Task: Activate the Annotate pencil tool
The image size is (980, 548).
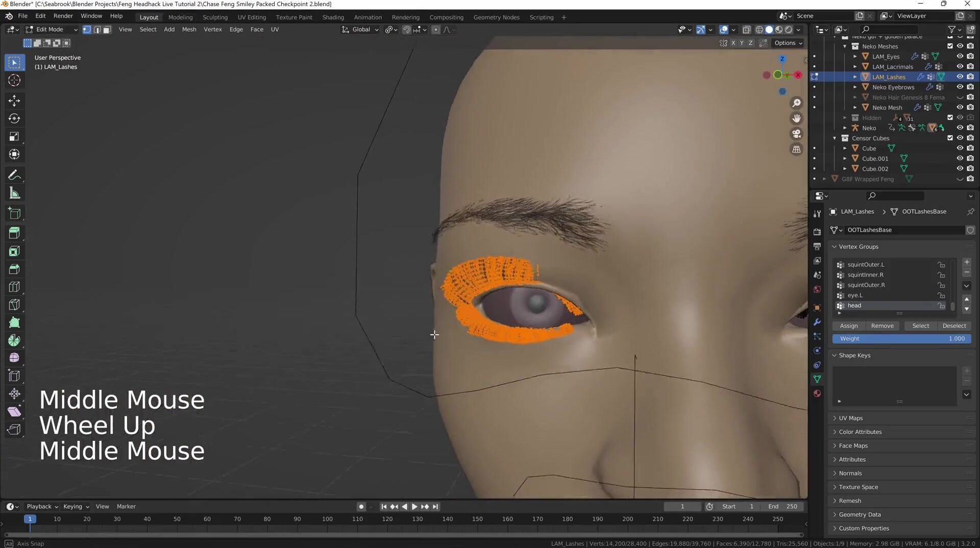Action: coord(14,176)
